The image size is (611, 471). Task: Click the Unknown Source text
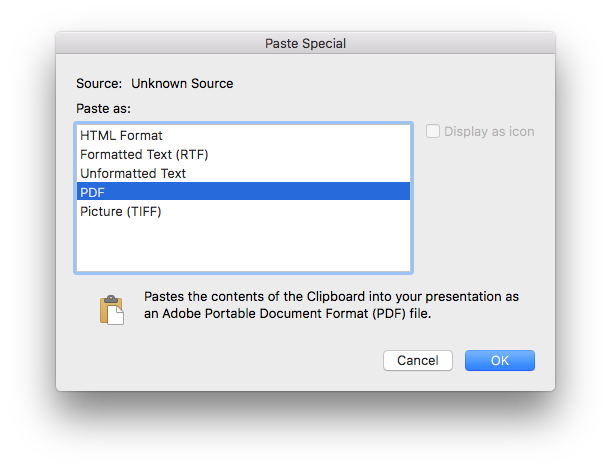point(182,84)
